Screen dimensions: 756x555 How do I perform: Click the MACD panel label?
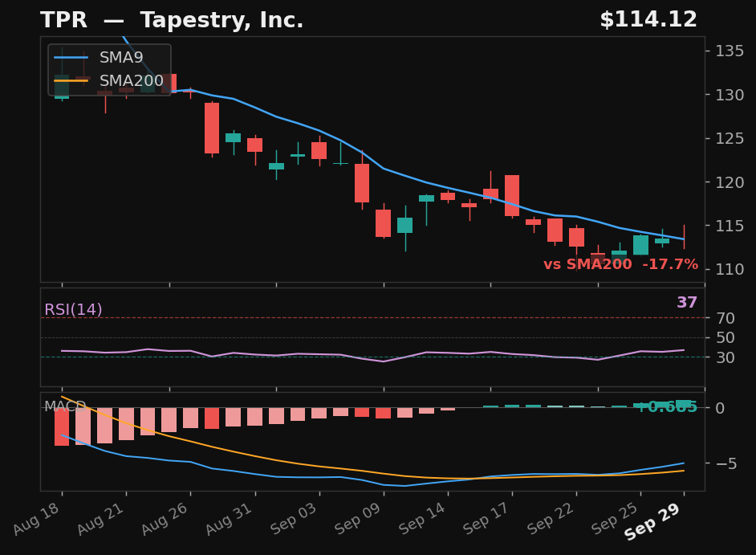tap(65, 406)
